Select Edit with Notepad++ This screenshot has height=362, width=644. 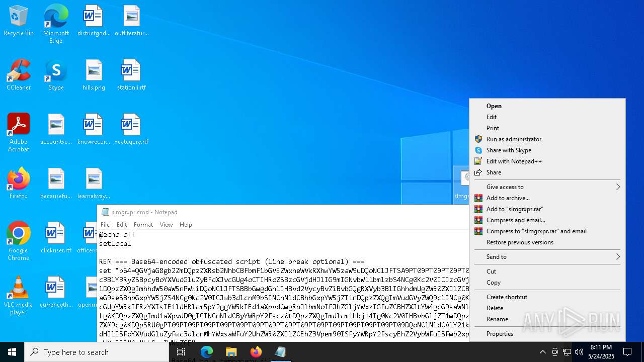pos(547,161)
